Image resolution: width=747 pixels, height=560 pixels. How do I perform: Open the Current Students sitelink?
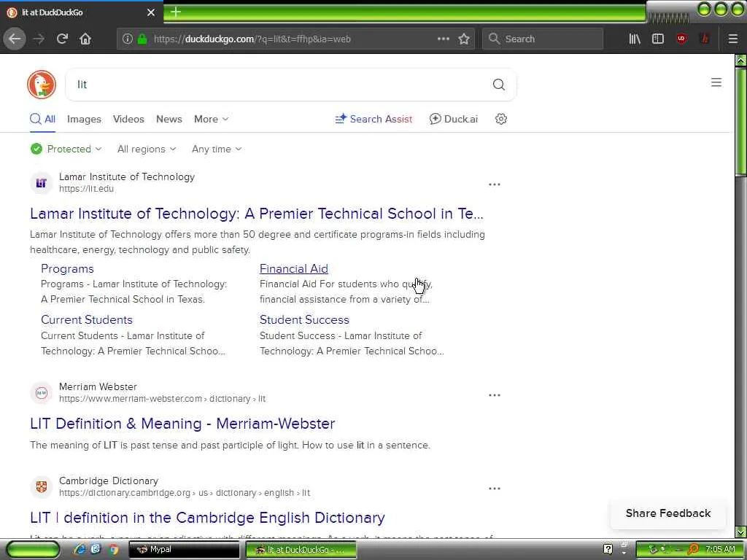point(87,319)
